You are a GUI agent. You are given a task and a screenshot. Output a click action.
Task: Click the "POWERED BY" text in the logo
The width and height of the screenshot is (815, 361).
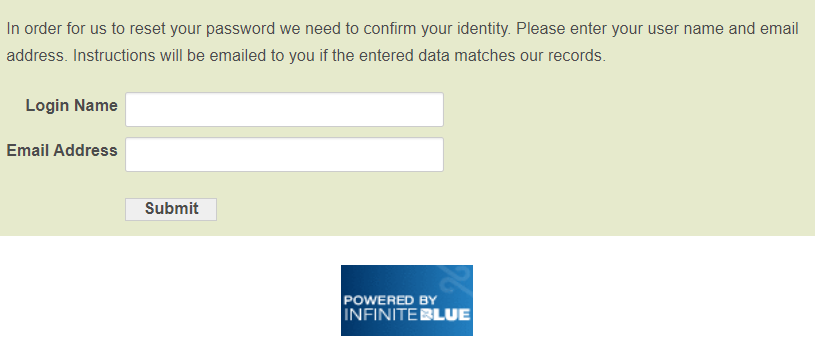(390, 300)
